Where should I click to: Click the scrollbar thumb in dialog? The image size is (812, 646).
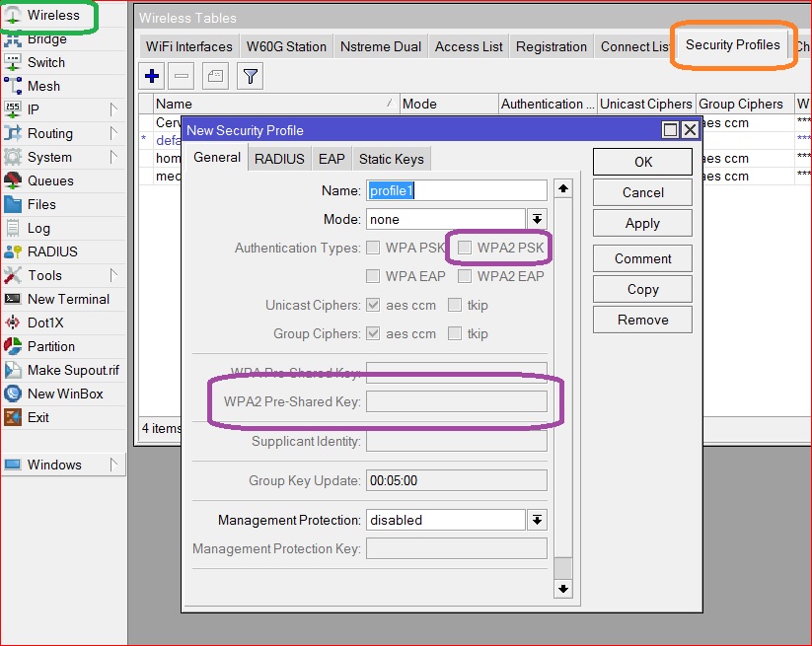click(x=563, y=568)
